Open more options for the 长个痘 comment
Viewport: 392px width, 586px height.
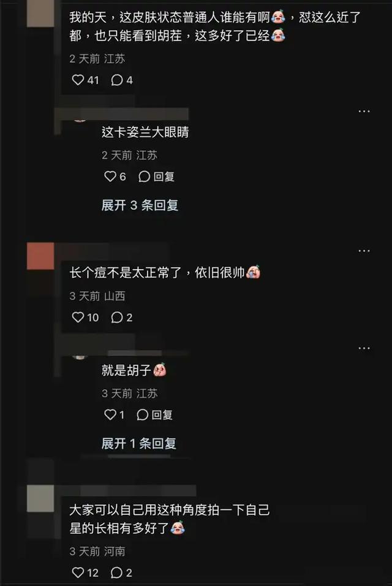pos(364,251)
